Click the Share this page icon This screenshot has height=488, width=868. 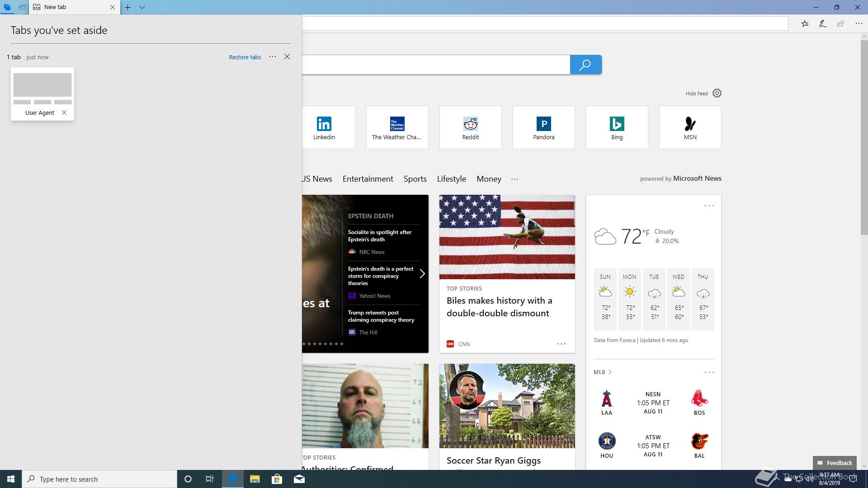click(x=840, y=23)
